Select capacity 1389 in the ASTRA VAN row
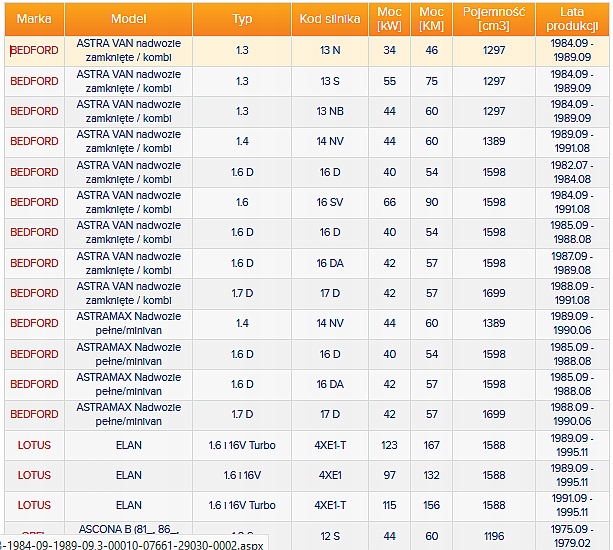This screenshot has width=613, height=550. tap(494, 141)
